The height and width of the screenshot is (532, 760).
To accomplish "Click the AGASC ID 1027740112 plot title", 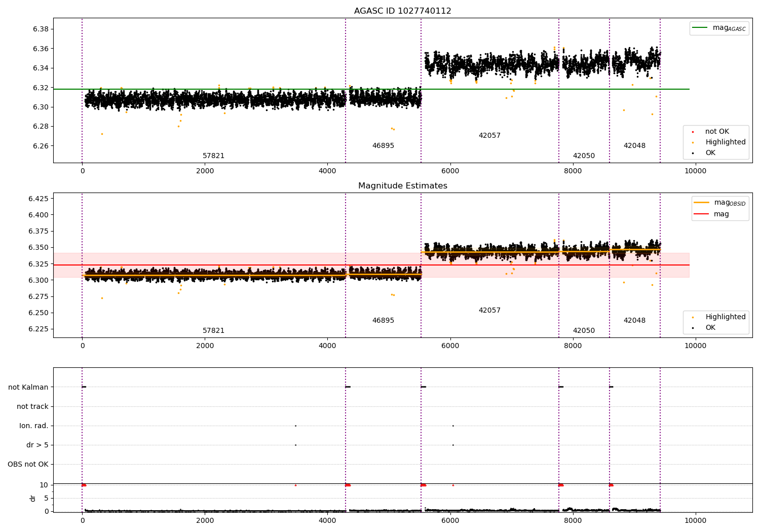I will pyautogui.click(x=402, y=11).
